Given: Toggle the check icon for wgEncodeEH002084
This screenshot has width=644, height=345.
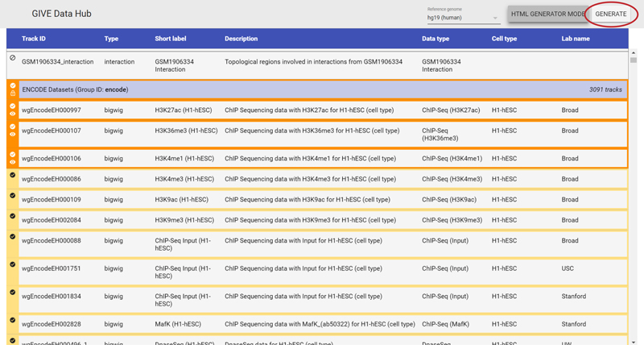Looking at the screenshot, I should coord(13,216).
